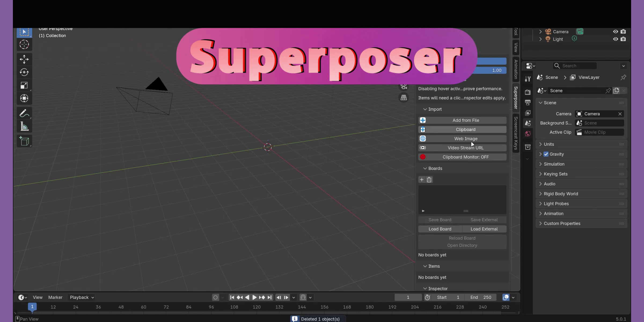Click Add from File button
The width and height of the screenshot is (644, 322).
[462, 120]
